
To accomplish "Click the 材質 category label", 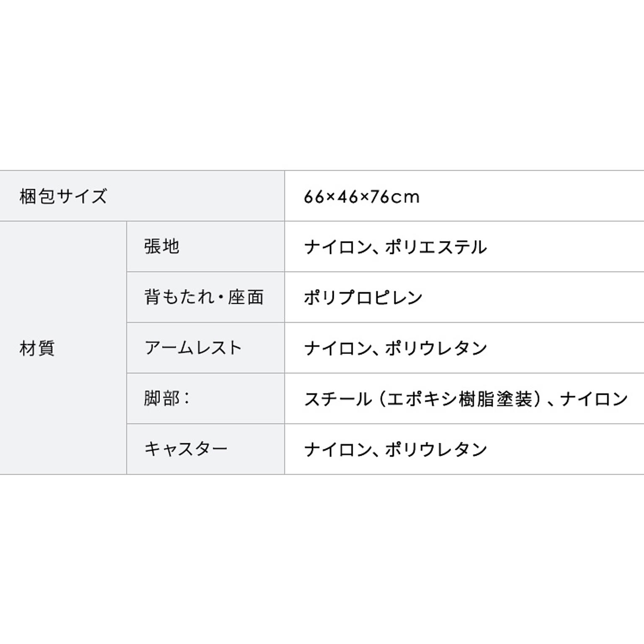I will (x=37, y=348).
